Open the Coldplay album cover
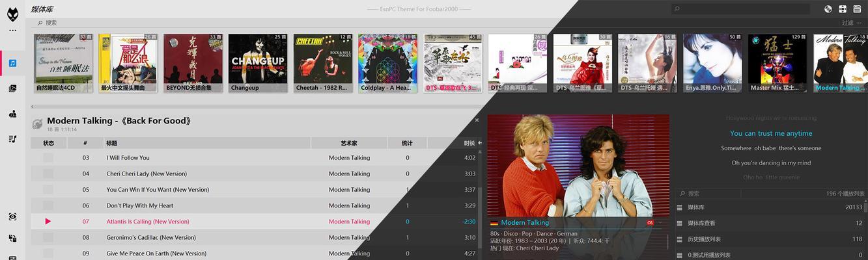The image size is (868, 260). click(388, 63)
